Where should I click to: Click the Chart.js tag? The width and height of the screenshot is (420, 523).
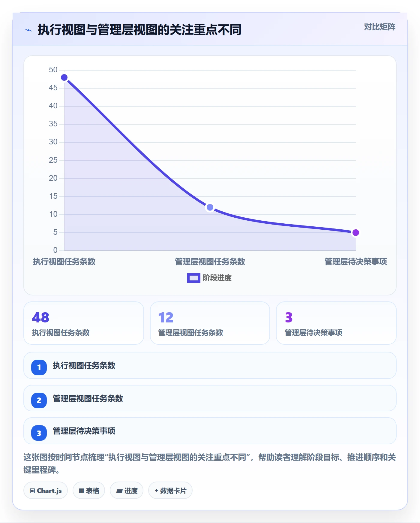46,491
